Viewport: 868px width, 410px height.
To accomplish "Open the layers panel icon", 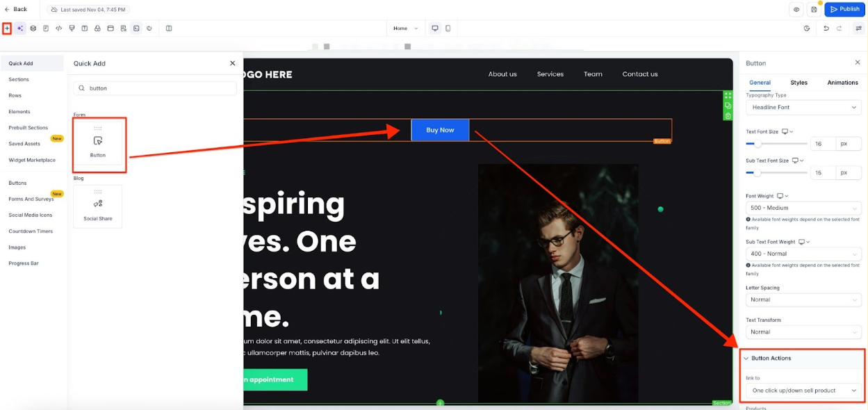I will tap(33, 28).
